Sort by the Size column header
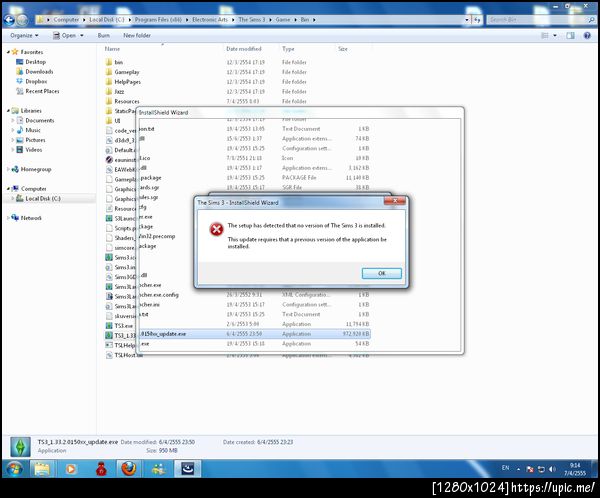 342,49
